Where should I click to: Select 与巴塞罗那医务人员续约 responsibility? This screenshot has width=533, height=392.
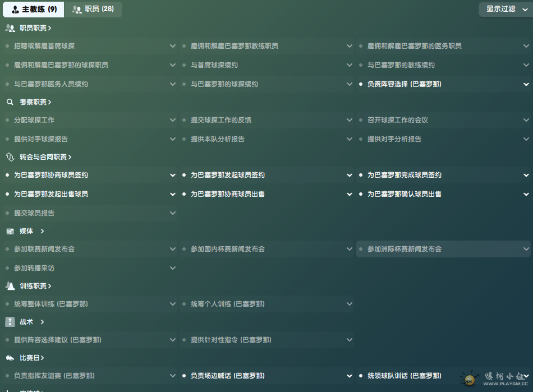click(x=90, y=84)
